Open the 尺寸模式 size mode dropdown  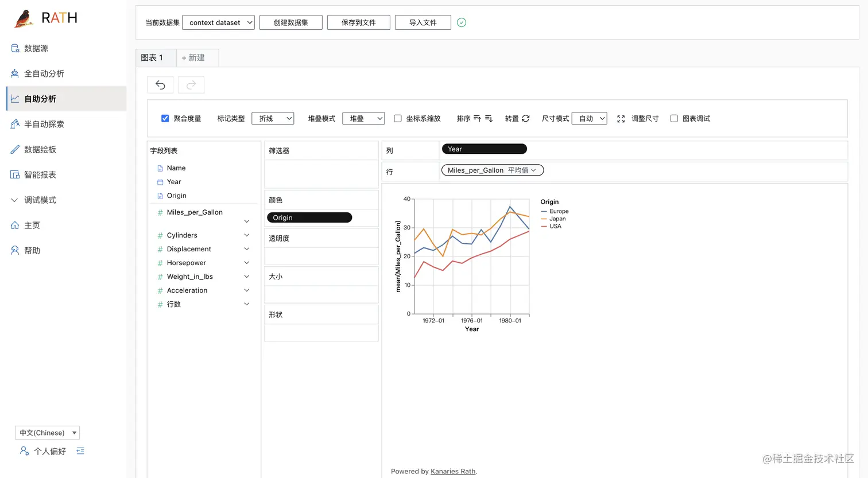(x=590, y=118)
